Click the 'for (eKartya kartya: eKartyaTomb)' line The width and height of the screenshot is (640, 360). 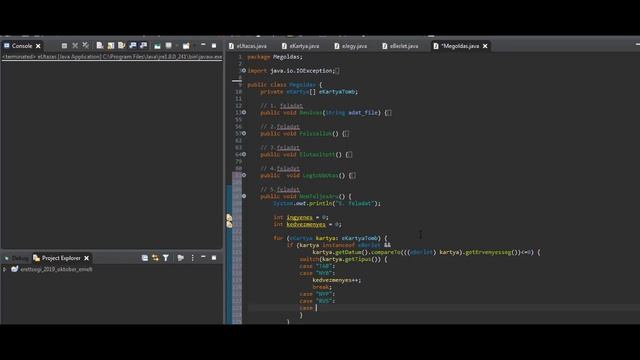coord(330,238)
